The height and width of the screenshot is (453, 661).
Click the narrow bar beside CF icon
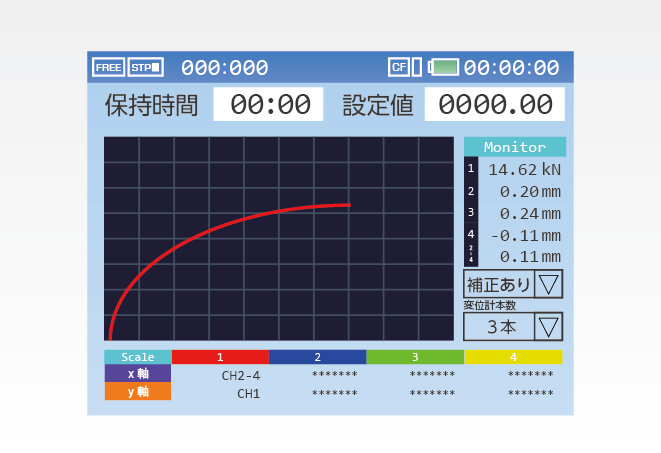[416, 67]
